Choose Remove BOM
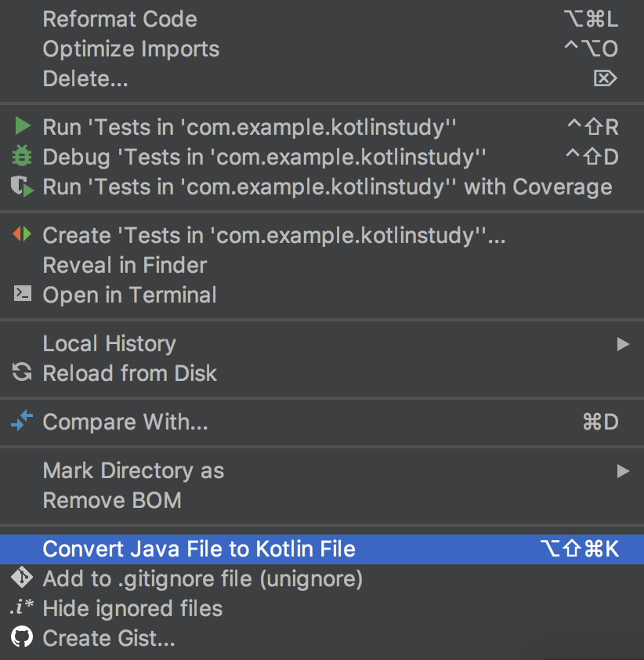Viewport: 644px width, 660px height. pos(322,500)
